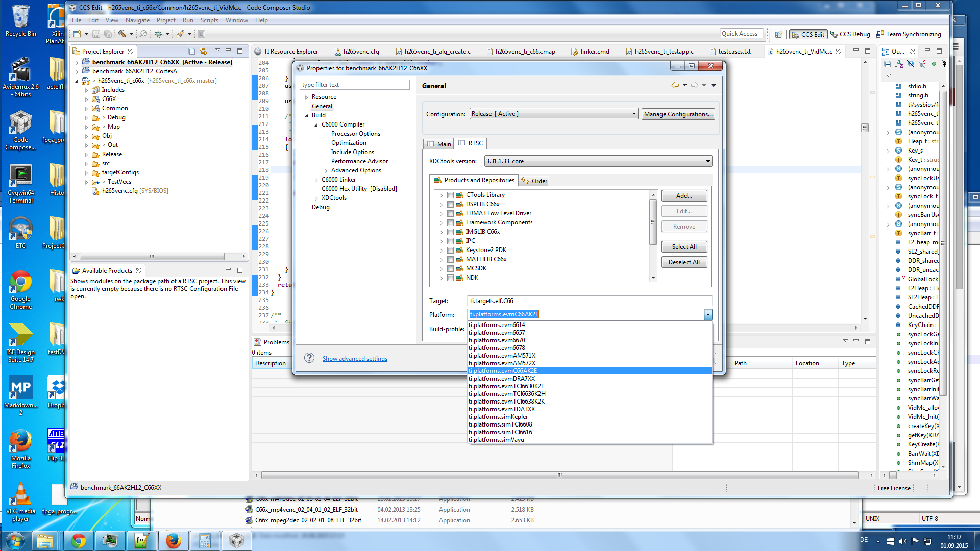Viewport: 980px width, 551px height.
Task: Expand the NDK product entry
Action: 441,278
